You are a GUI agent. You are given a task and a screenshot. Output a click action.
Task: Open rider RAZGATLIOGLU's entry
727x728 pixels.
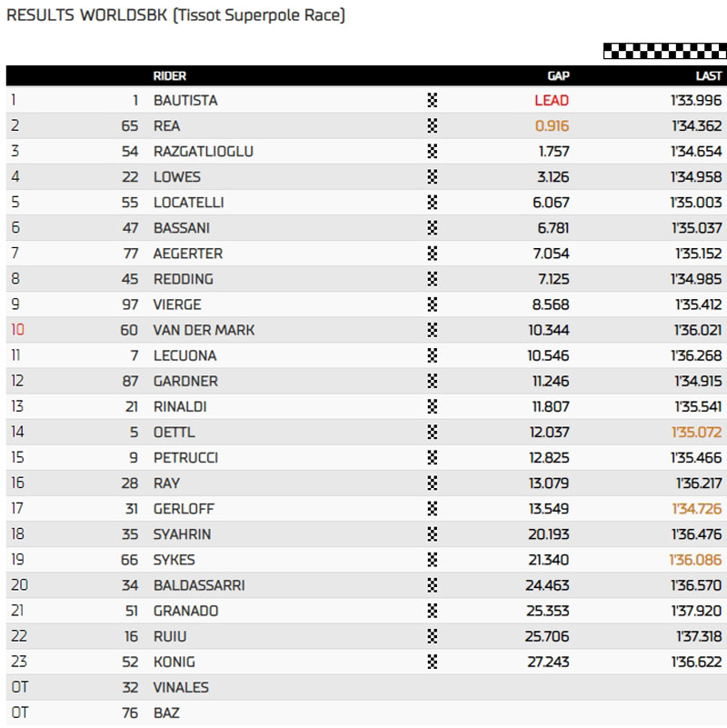[203, 152]
